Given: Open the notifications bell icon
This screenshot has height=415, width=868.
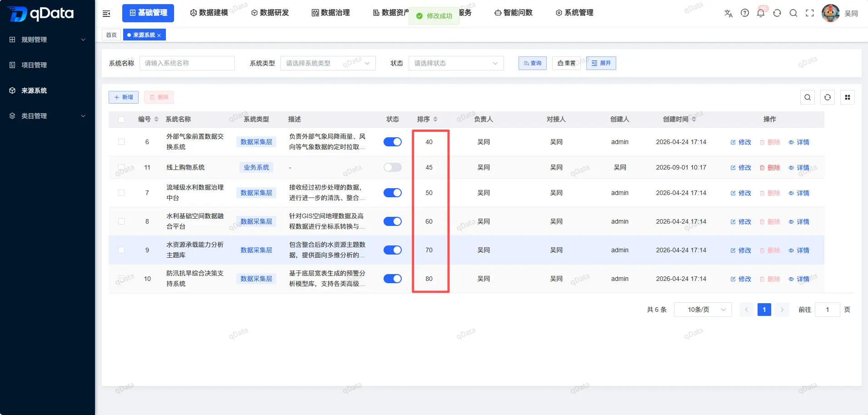Looking at the screenshot, I should [x=761, y=13].
